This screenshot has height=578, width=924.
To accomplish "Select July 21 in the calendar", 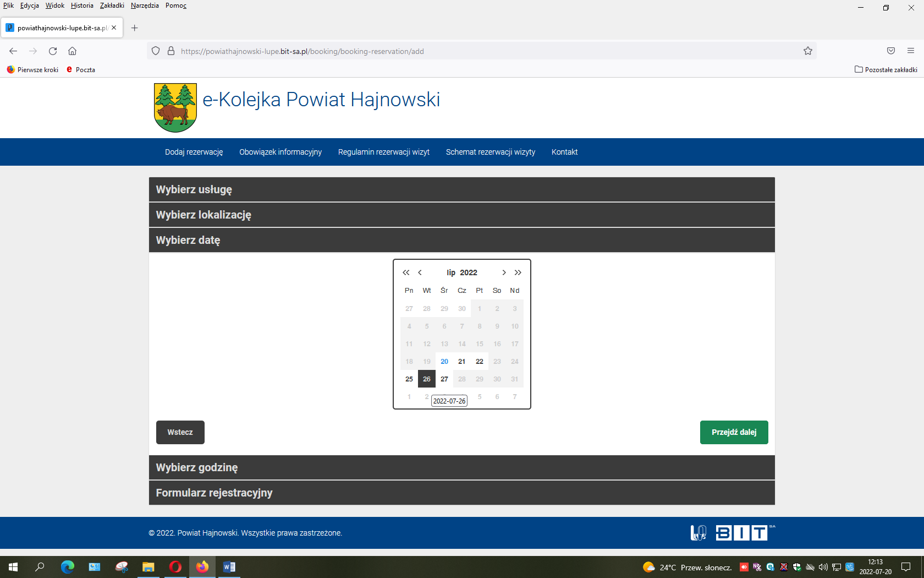I will [x=462, y=362].
